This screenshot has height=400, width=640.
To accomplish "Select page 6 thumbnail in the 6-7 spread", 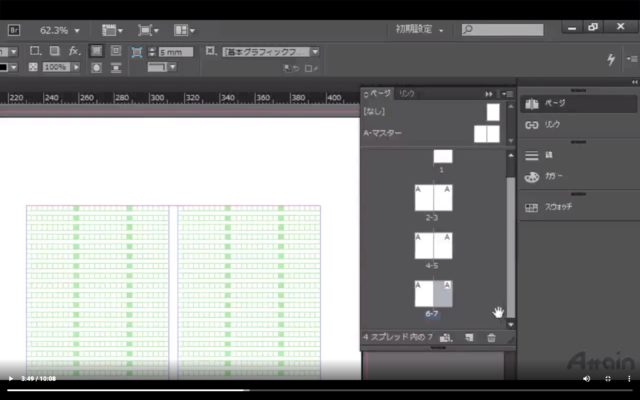I will click(x=424, y=294).
